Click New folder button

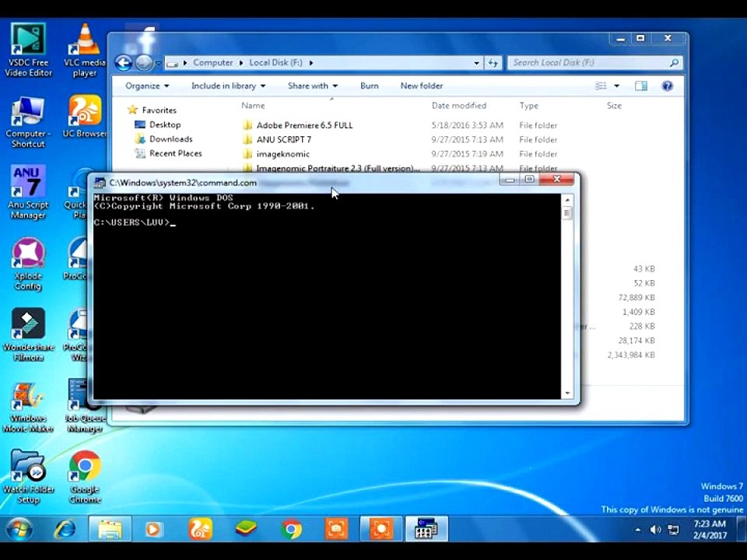[422, 86]
